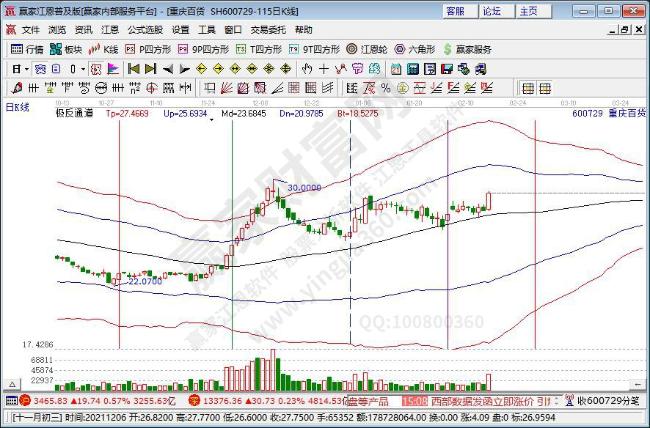Viewport: 650px width, 428px height.
Task: Click the Tp=27.4669 indicator value
Action: pos(127,113)
